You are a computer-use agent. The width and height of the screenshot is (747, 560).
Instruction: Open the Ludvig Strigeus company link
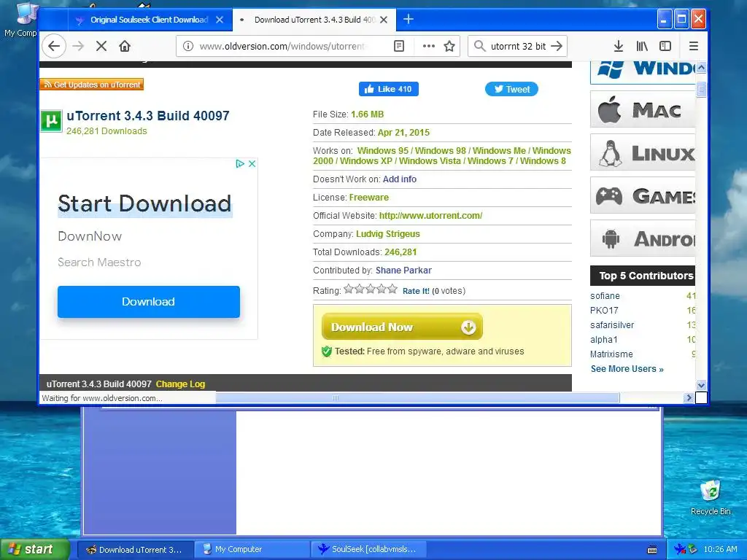(388, 234)
